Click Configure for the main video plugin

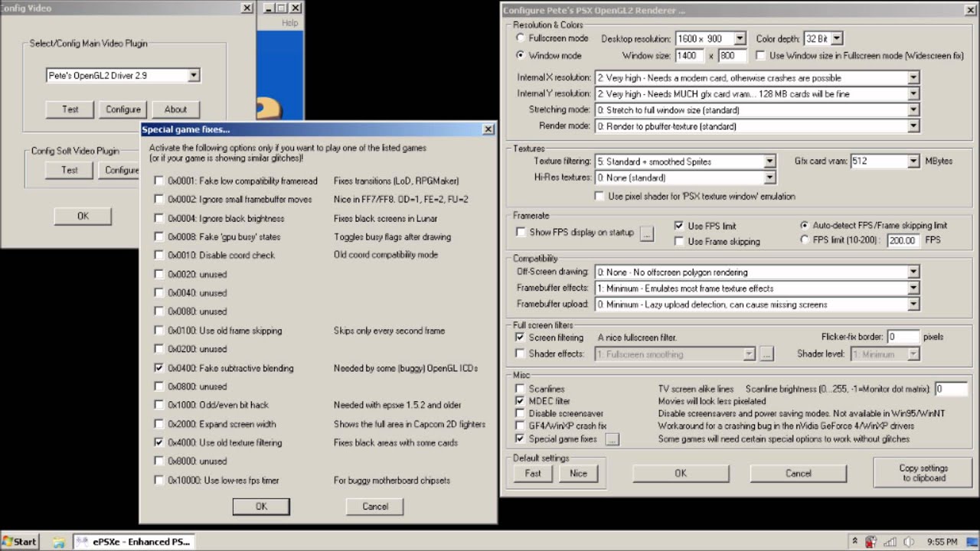[x=123, y=109]
